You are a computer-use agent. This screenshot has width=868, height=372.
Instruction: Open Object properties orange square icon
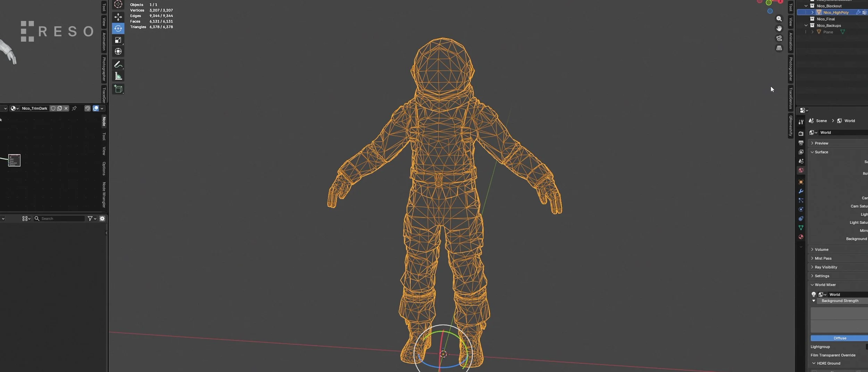pos(801,182)
